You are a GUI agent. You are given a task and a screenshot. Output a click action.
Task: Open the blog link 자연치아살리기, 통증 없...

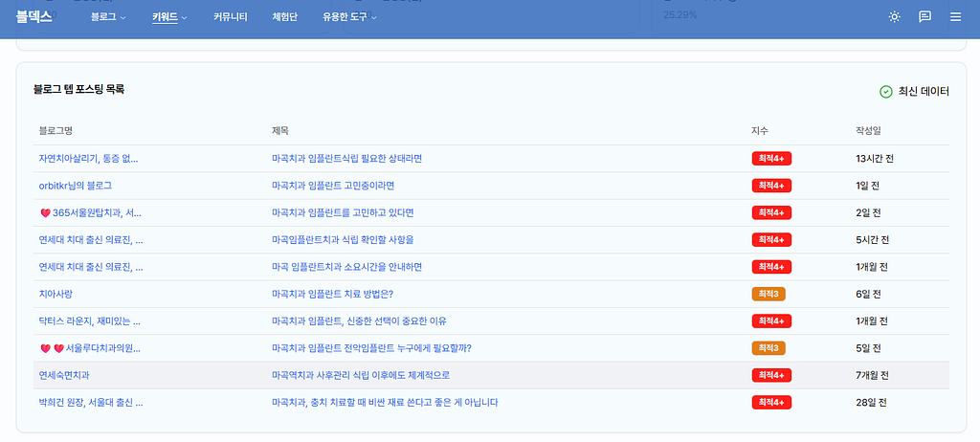95,159
